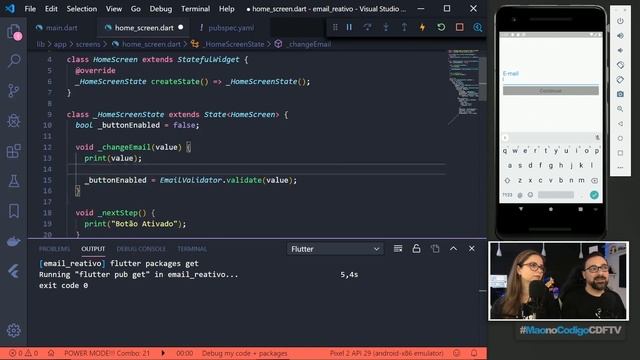
Task: Switch to the Debug Console tab
Action: click(x=141, y=249)
